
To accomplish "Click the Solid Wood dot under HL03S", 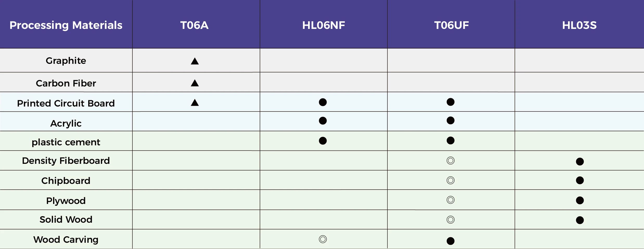I will [x=580, y=220].
